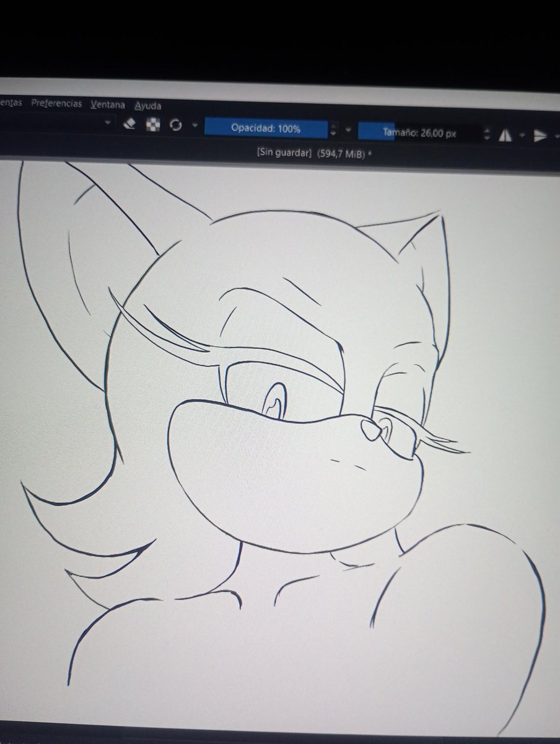Open the Preferencias menu

tap(56, 104)
